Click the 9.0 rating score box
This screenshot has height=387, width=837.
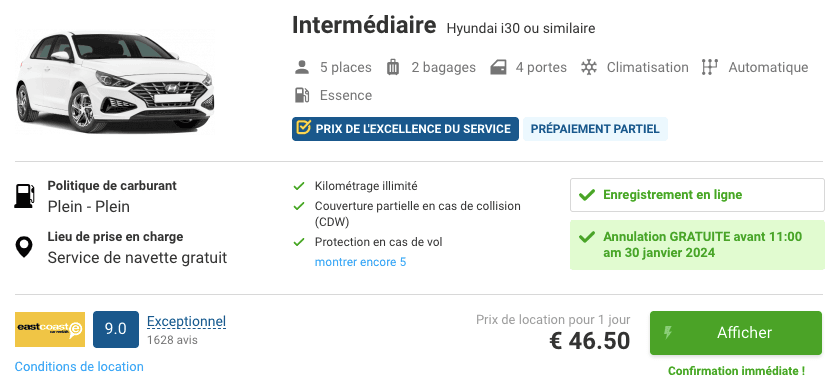point(116,329)
